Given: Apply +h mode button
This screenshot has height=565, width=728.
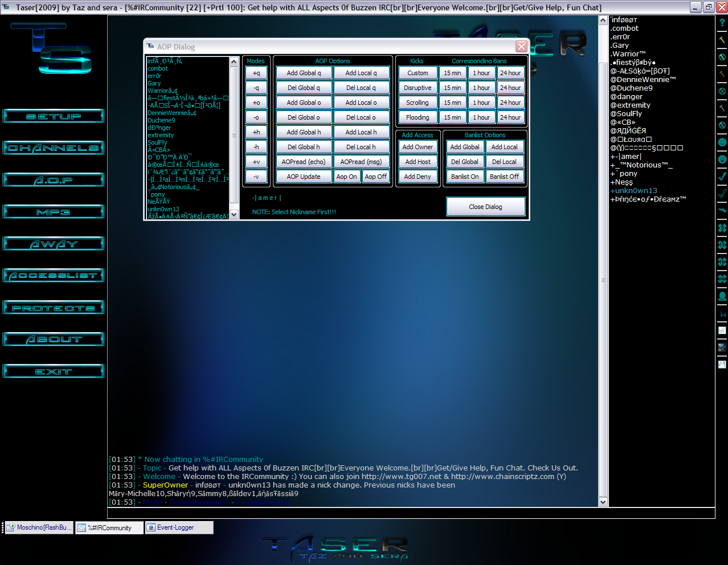Looking at the screenshot, I should (256, 132).
